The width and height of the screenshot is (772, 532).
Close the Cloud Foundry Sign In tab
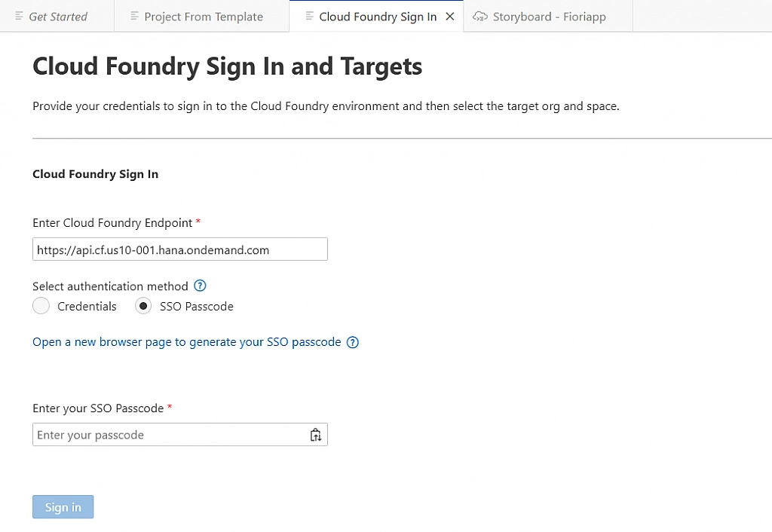tap(450, 17)
